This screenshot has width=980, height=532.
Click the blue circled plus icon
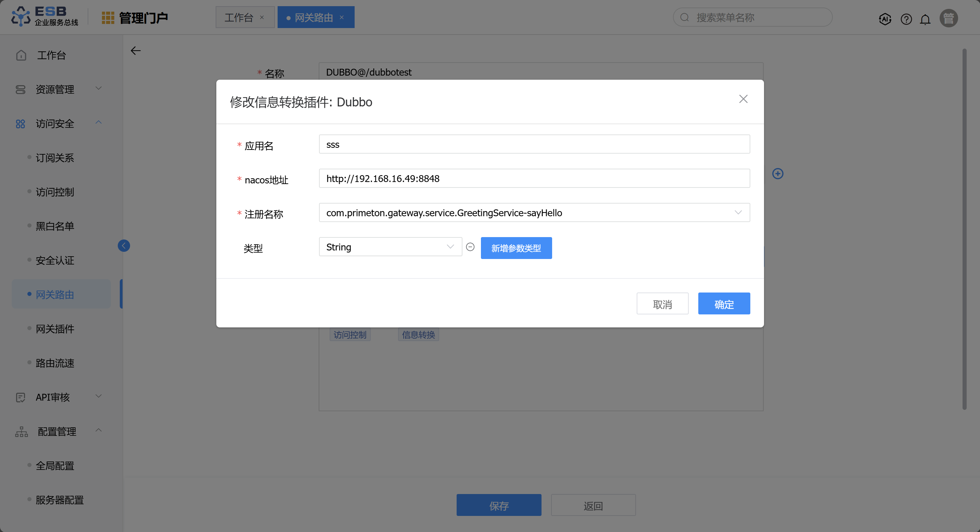click(x=778, y=174)
